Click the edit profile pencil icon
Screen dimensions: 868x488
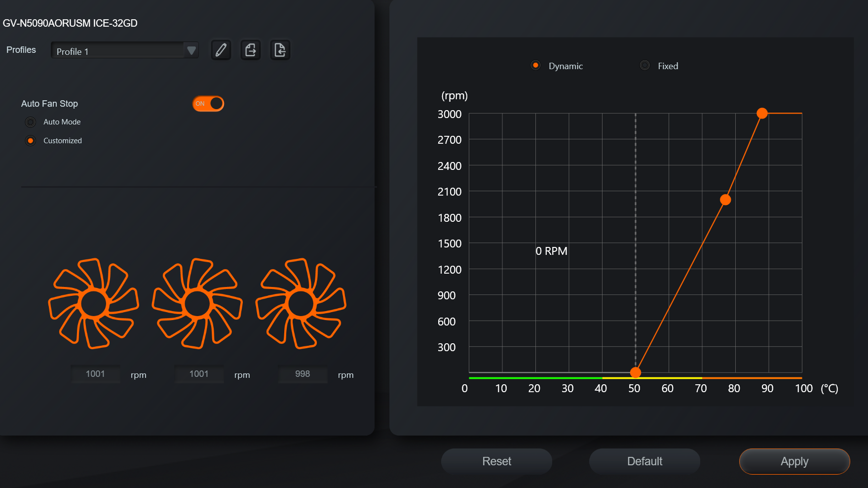coord(221,50)
